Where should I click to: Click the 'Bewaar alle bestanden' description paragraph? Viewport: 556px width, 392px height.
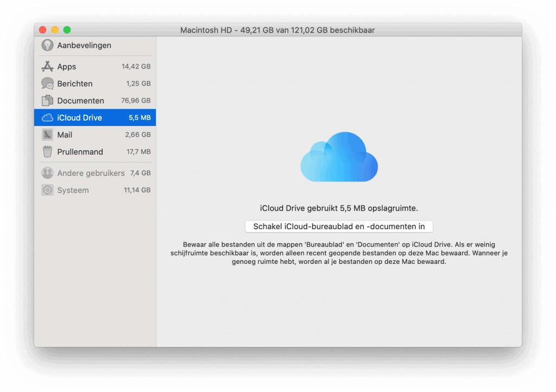point(339,253)
